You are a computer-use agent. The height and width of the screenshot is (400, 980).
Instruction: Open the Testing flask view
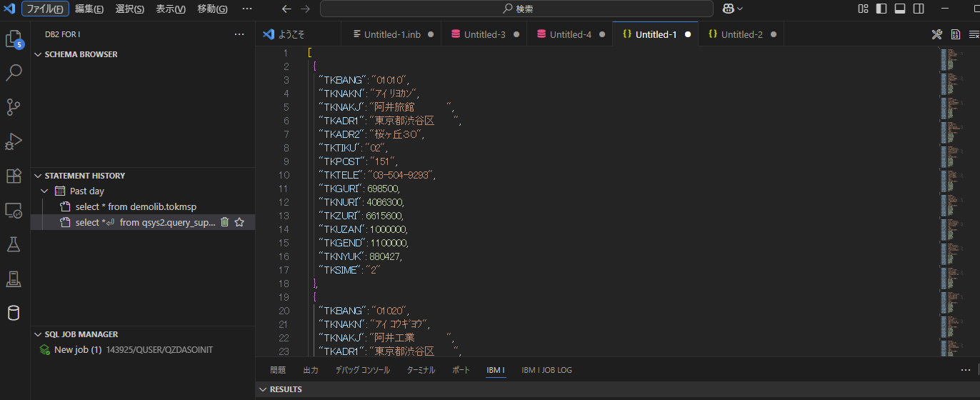tap(14, 244)
